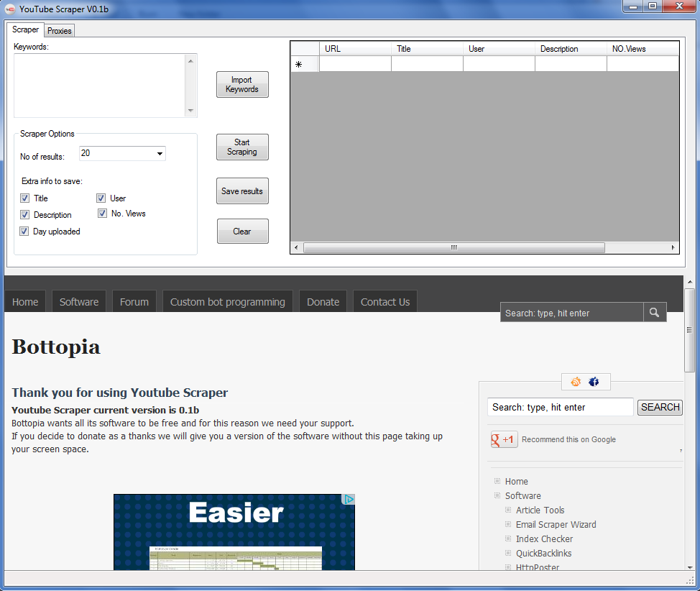Open the sidebar Software link
Viewport: 700px width, 591px height.
522,495
